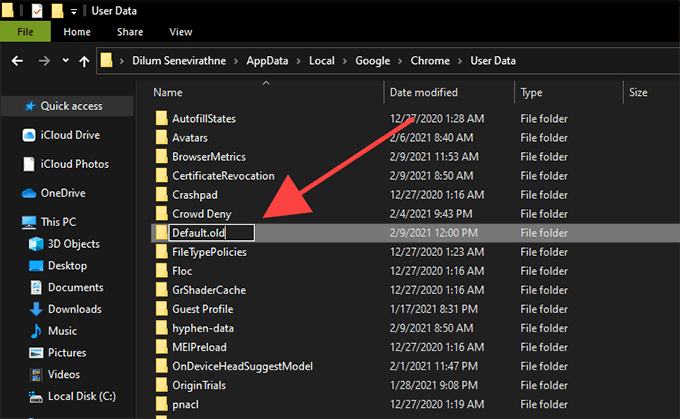This screenshot has height=419, width=680.
Task: Click the Back navigation arrow
Action: click(x=16, y=61)
